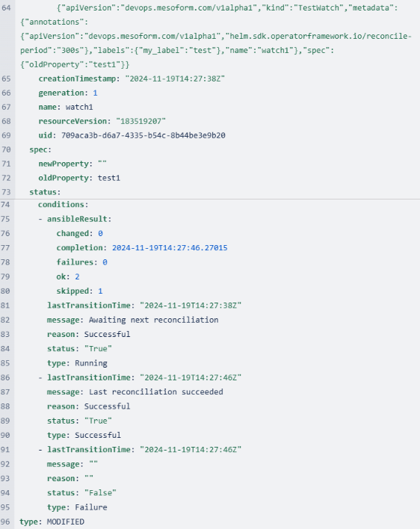Click the message Awaiting next reconciliation
Screen dimensions: 420x529
tap(153, 320)
